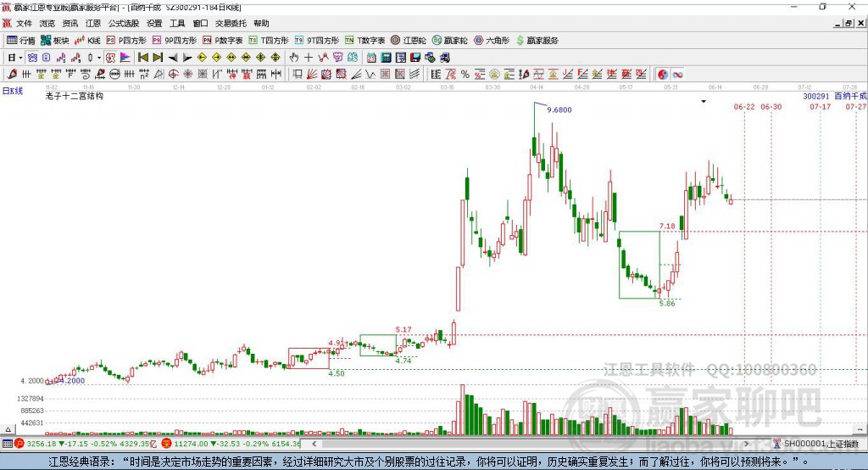Viewport: 868px width, 470px height.
Task: Toggle the colorful flag chart button
Action: point(125,58)
